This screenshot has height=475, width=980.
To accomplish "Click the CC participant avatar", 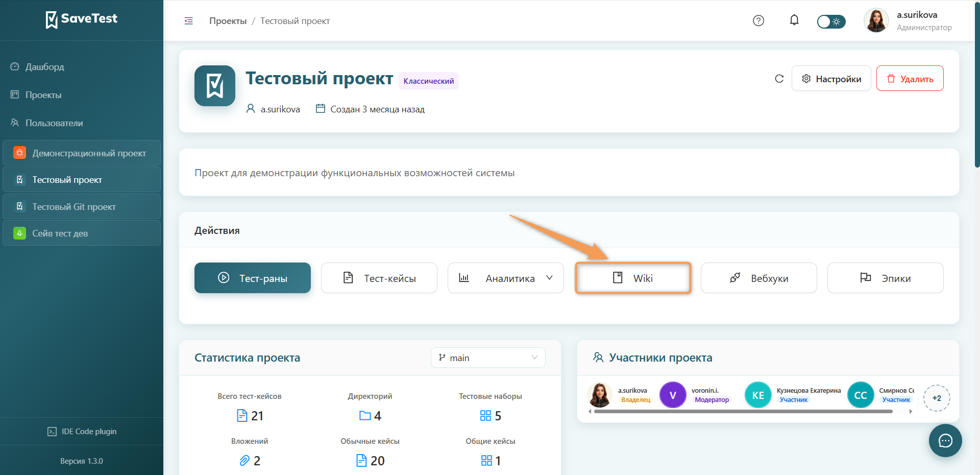I will coord(861,395).
